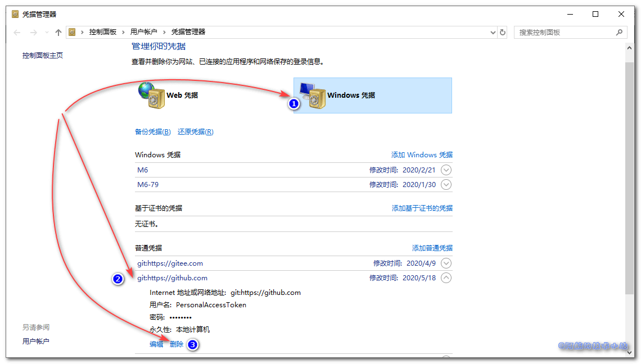Click the Control Panel icon in address bar
The image size is (641, 364).
coord(72,32)
